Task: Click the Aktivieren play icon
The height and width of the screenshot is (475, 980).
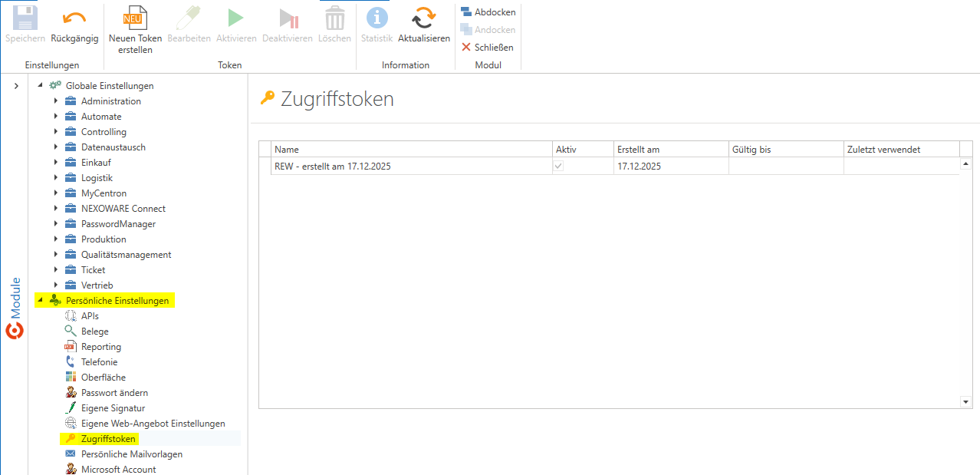Action: tap(236, 18)
